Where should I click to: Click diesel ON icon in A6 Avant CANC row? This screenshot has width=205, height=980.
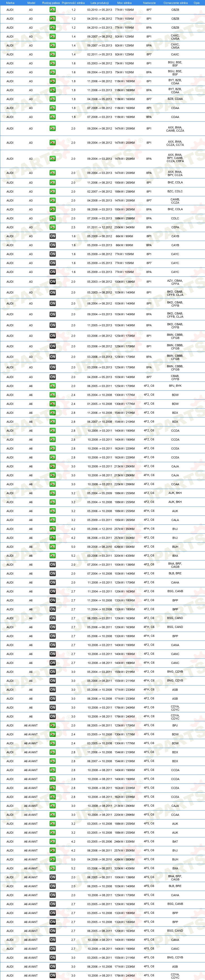(52, 949)
